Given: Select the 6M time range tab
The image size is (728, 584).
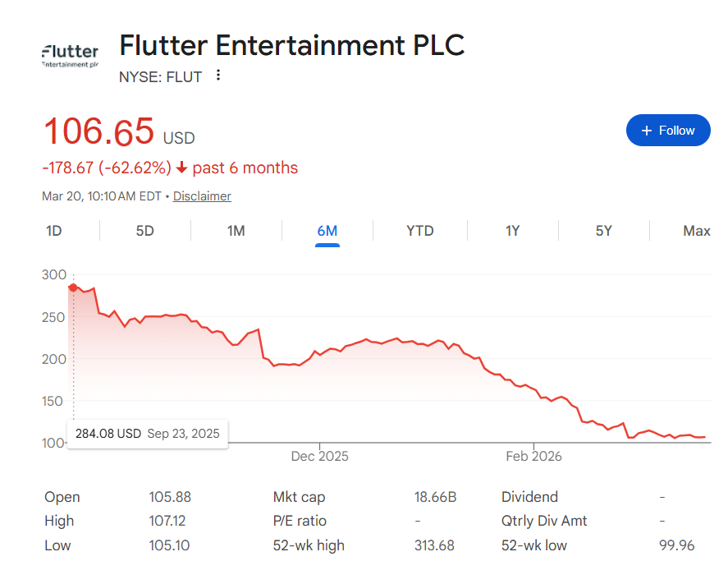Looking at the screenshot, I should click(x=327, y=231).
